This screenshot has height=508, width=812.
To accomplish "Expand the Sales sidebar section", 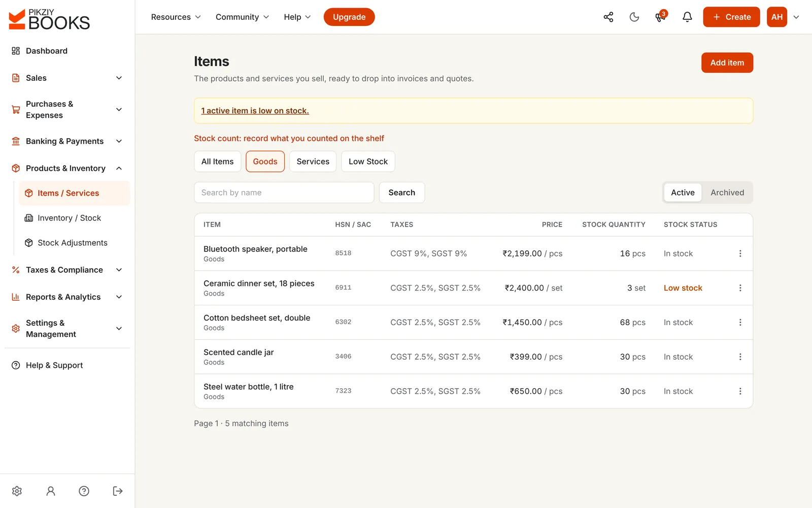I will [x=67, y=78].
